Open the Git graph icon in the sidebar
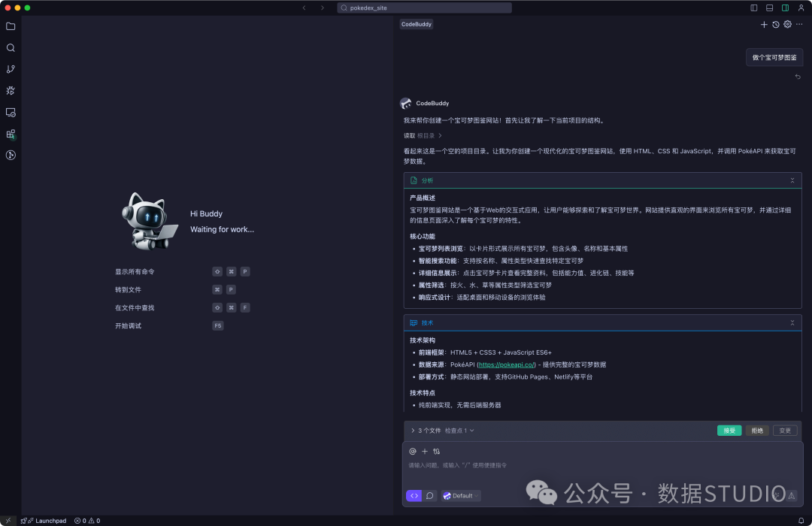This screenshot has width=812, height=526. pyautogui.click(x=11, y=156)
